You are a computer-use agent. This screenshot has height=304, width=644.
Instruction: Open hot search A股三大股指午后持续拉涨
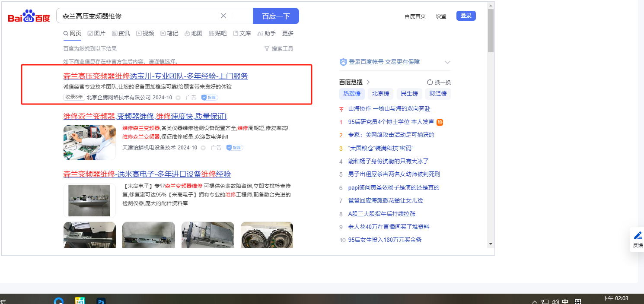pos(382,214)
